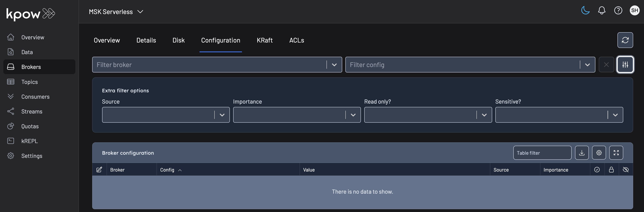Open the Filter broker dropdown
The height and width of the screenshot is (212, 644).
pos(334,65)
